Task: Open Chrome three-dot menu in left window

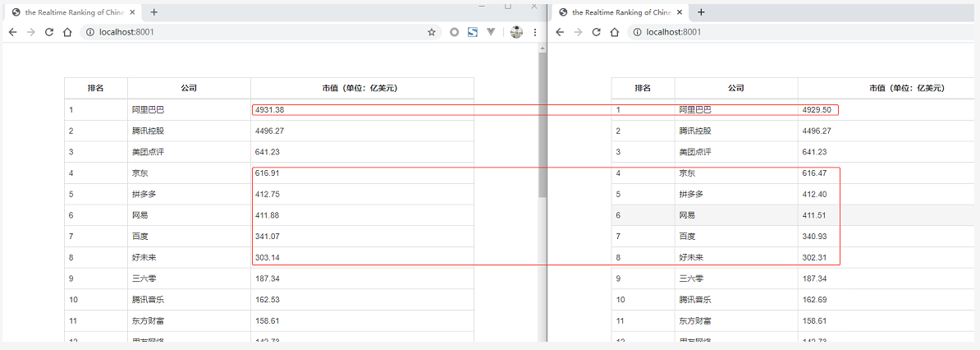Action: click(535, 32)
